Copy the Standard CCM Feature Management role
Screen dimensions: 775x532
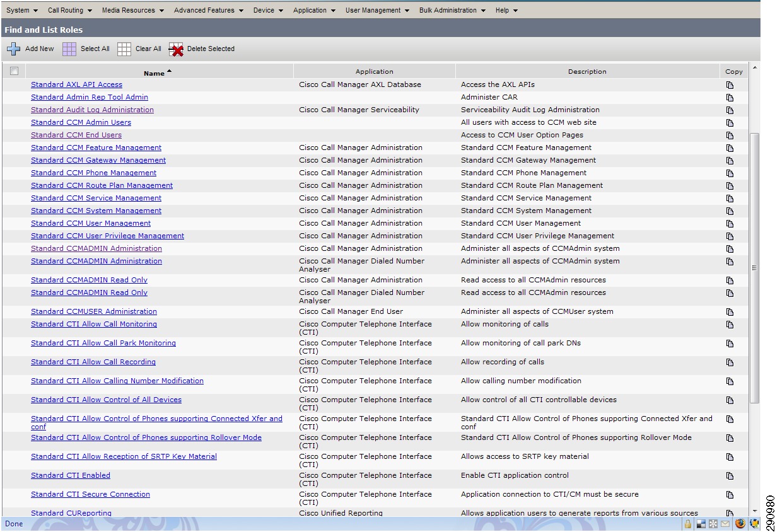click(x=730, y=148)
